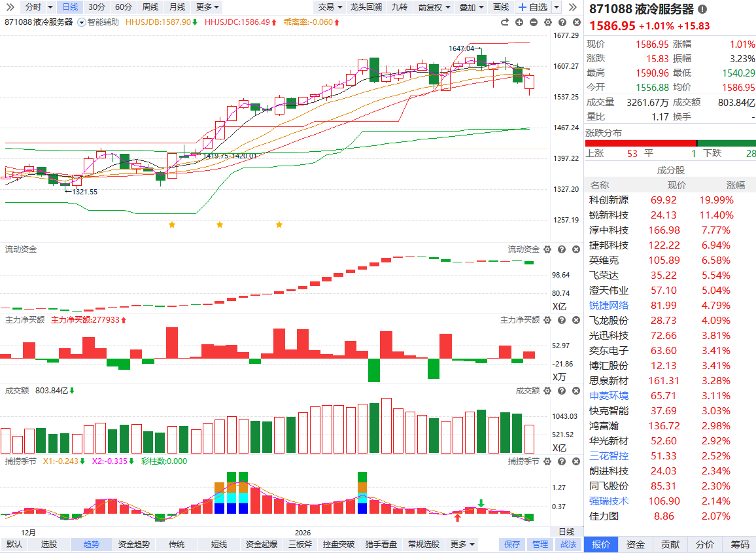The image size is (756, 553).
Task: Open settings gear of 流动资金 indicator
Action: point(547,249)
